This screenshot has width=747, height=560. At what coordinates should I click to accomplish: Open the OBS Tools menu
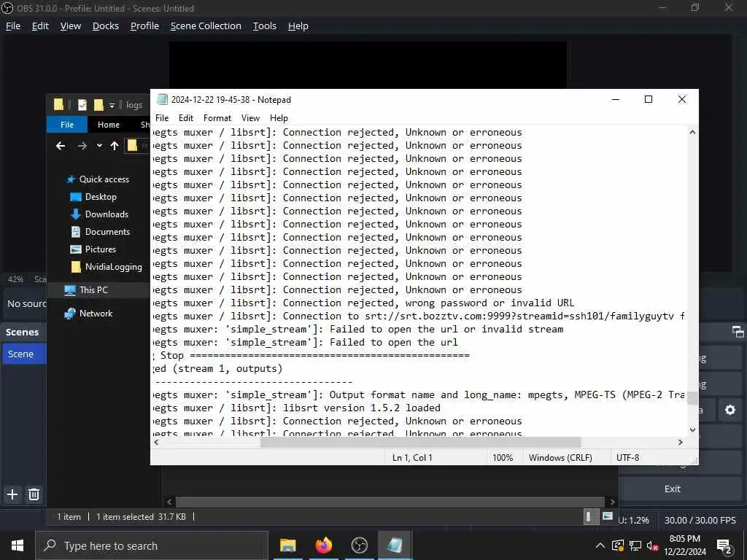point(264,26)
